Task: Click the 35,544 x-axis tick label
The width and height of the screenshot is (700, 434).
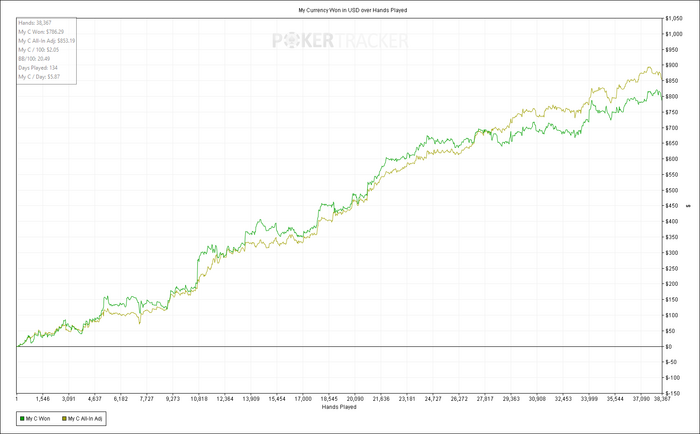Action: [615, 399]
